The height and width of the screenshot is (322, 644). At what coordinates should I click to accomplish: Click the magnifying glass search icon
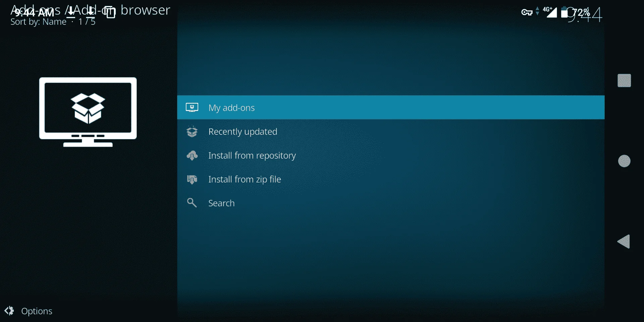[192, 203]
